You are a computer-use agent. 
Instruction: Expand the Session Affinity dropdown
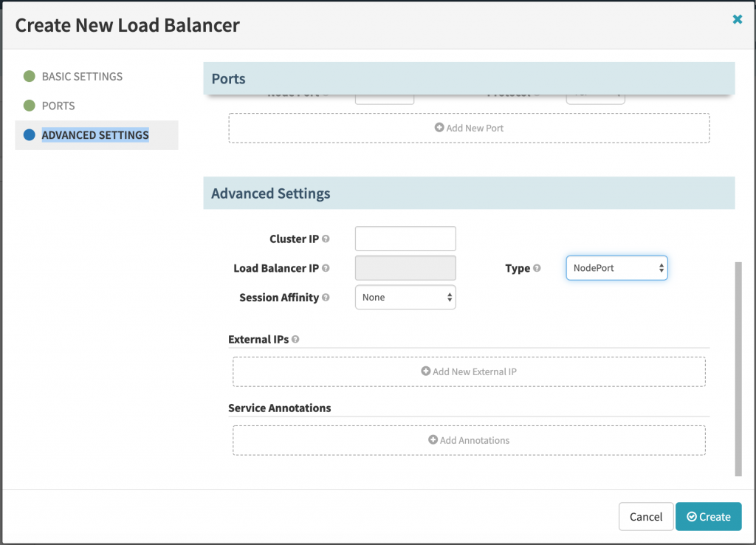(x=405, y=297)
